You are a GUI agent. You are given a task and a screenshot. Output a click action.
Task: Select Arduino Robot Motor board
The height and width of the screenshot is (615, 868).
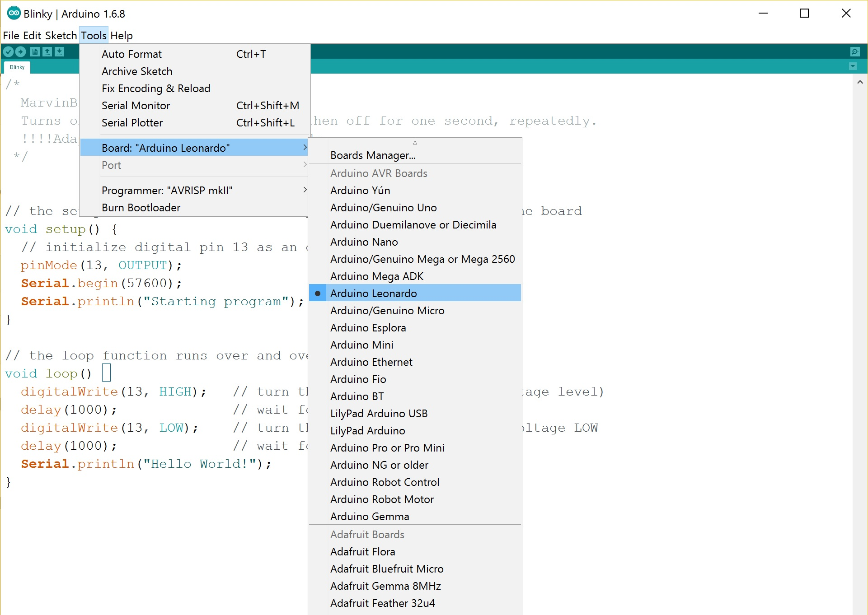pos(415,499)
